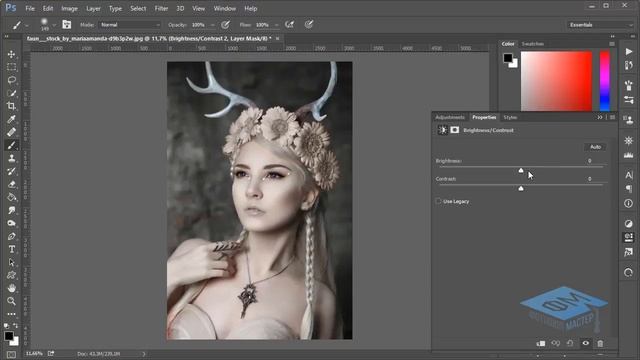Clip adjustment to layer below icon
This screenshot has height=360, width=640.
coord(541,343)
